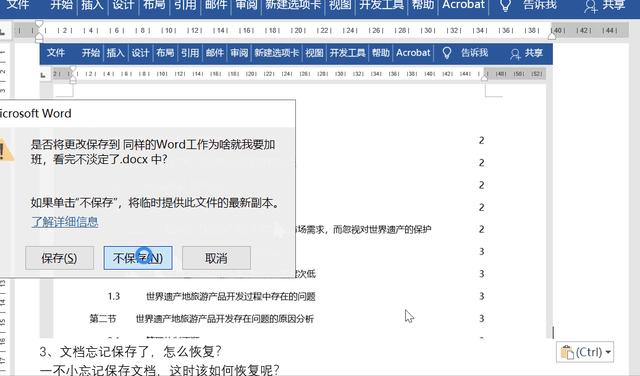
Task: Click the lightbulb icon in the pasted picture's ribbon
Action: click(x=447, y=53)
